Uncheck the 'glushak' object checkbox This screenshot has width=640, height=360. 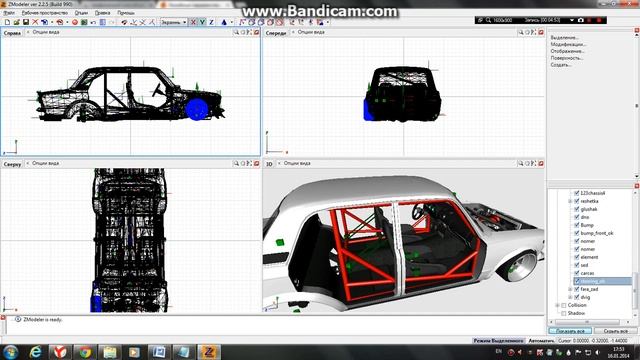tap(577, 209)
